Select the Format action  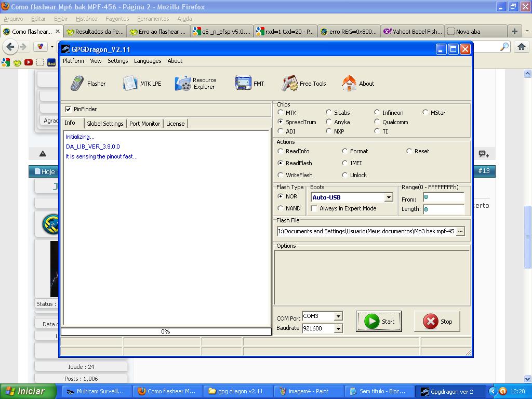tap(345, 151)
